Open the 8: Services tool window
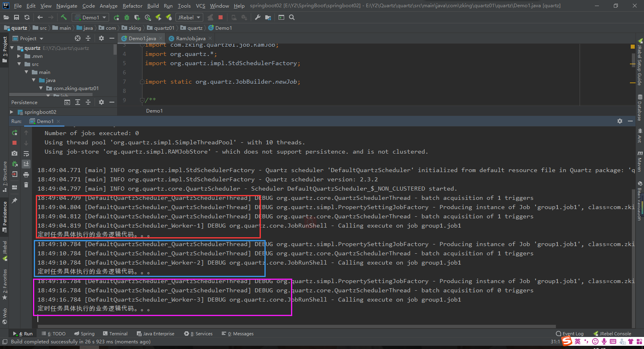Image resolution: width=644 pixels, height=349 pixels. pos(198,334)
